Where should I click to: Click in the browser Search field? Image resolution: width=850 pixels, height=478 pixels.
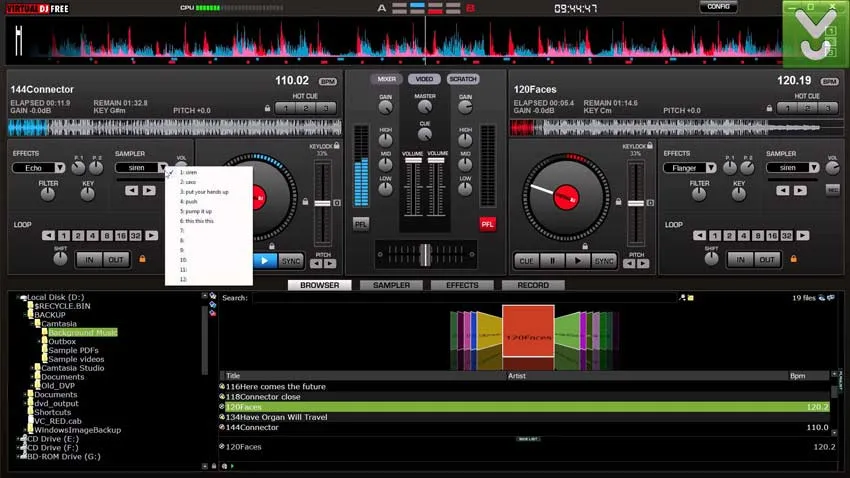tap(465, 298)
